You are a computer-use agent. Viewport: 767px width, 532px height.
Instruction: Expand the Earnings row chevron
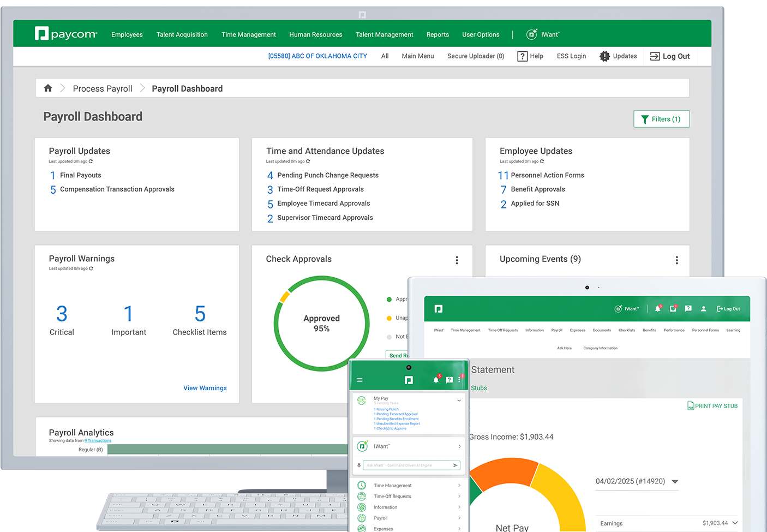point(735,523)
